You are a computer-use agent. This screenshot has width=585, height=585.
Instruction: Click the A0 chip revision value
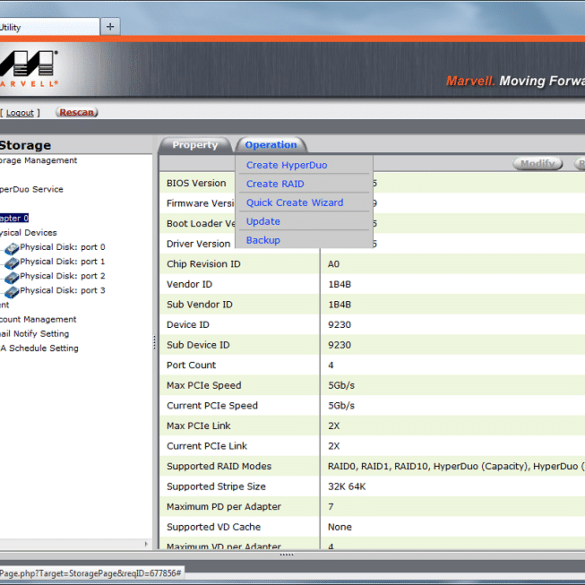click(x=334, y=264)
